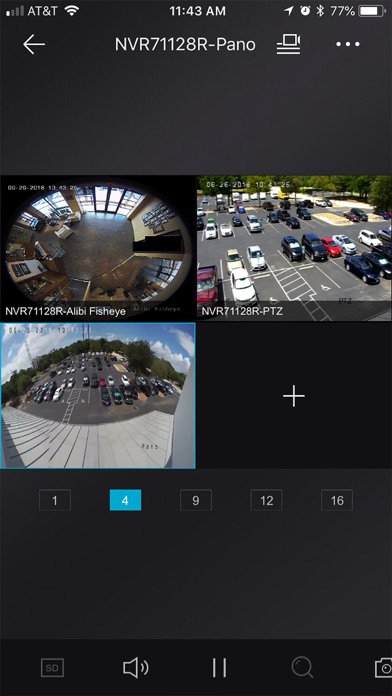Select the Alibi Fisheye camera feed
The height and width of the screenshot is (696, 392).
click(x=98, y=247)
